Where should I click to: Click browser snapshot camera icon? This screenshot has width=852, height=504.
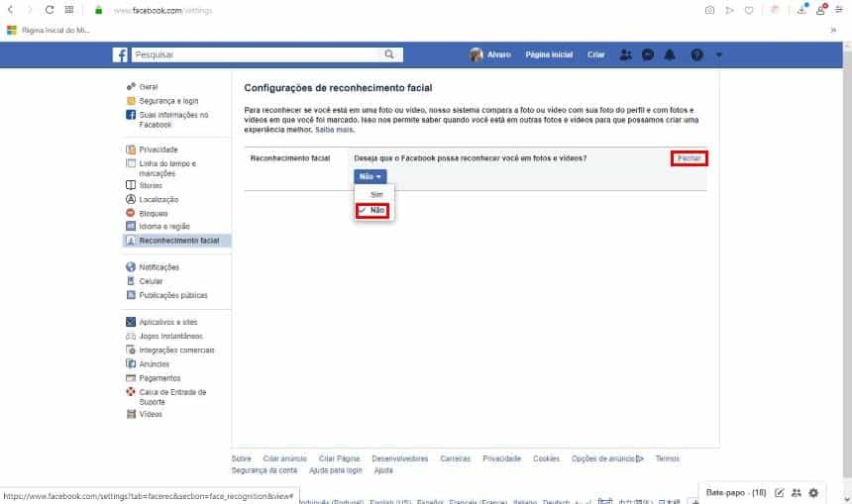click(x=709, y=10)
